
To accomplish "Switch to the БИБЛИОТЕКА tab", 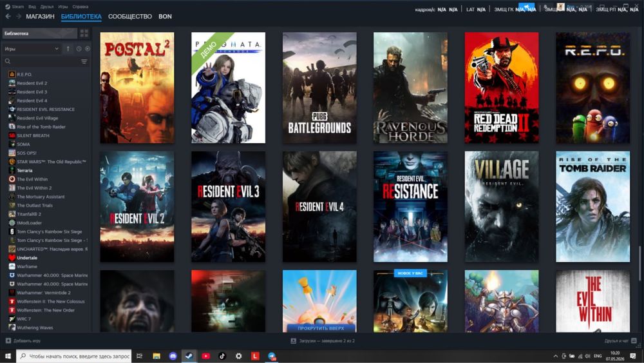I will pyautogui.click(x=81, y=17).
